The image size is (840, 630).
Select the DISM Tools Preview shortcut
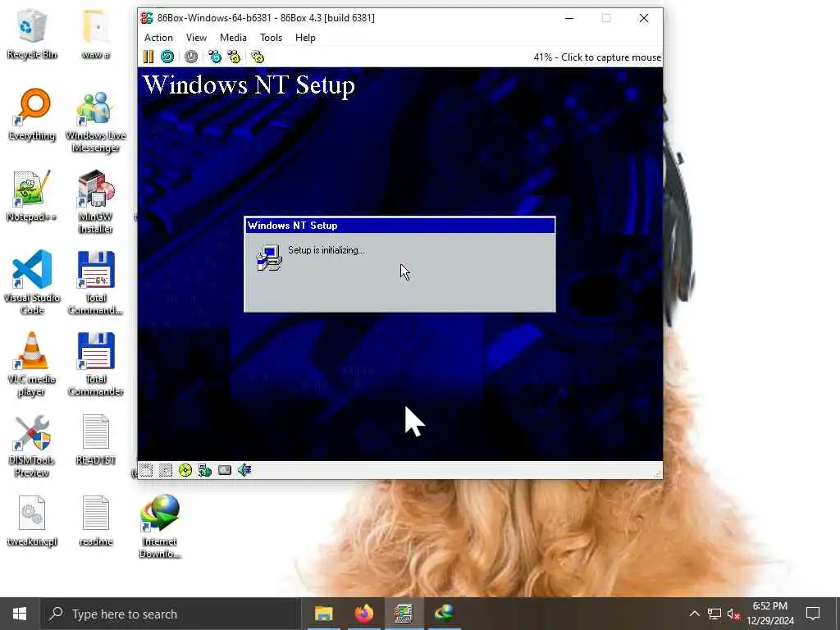pyautogui.click(x=32, y=445)
